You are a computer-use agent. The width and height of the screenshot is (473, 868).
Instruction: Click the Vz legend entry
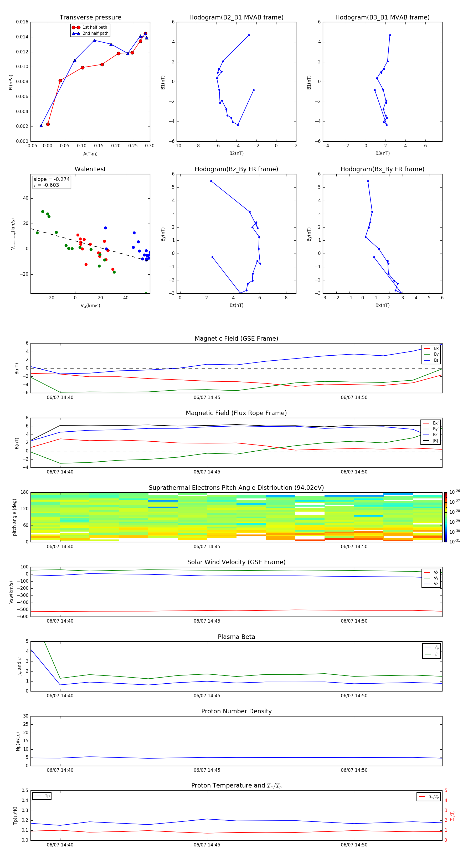coord(431,584)
